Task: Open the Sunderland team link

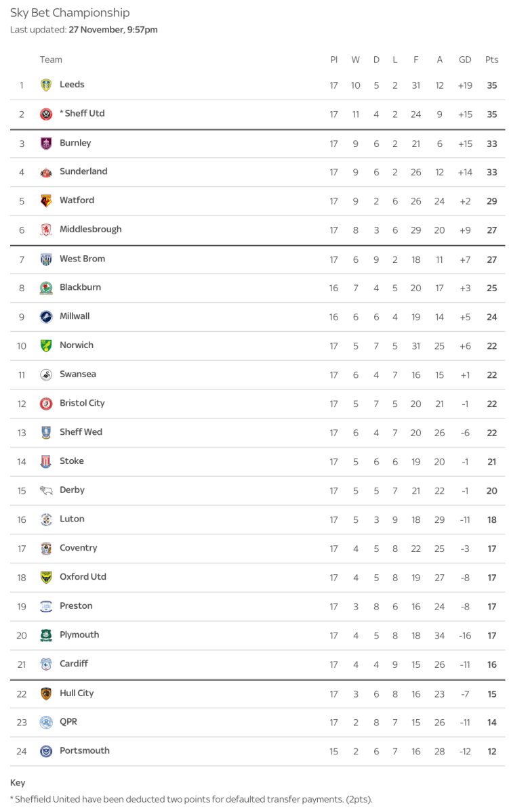Action: (x=83, y=171)
